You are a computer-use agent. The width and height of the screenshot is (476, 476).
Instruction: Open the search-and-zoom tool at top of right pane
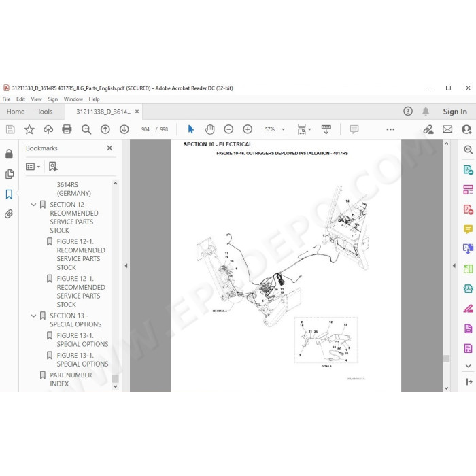point(468,150)
